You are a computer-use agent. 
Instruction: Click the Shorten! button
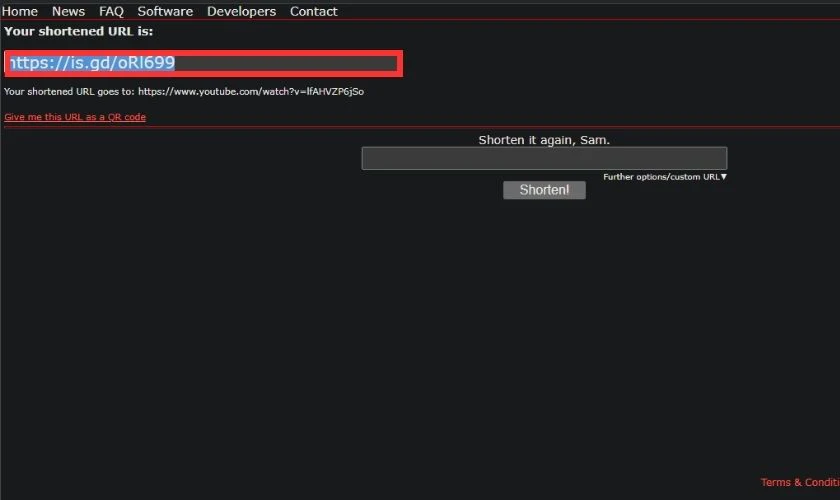(544, 190)
